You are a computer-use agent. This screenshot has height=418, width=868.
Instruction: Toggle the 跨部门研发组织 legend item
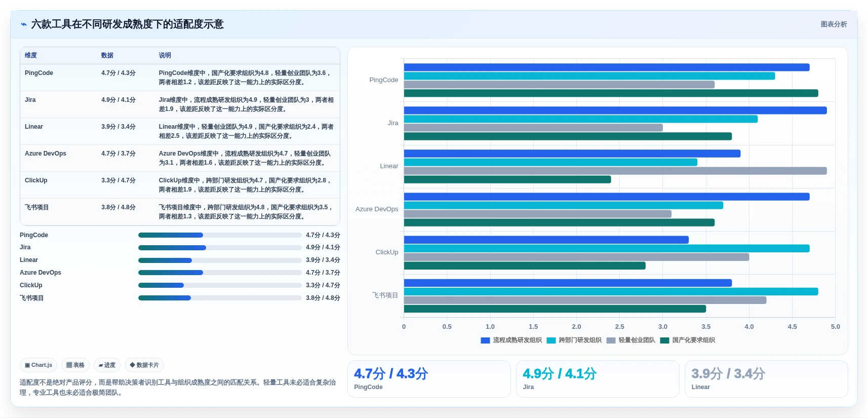click(574, 340)
